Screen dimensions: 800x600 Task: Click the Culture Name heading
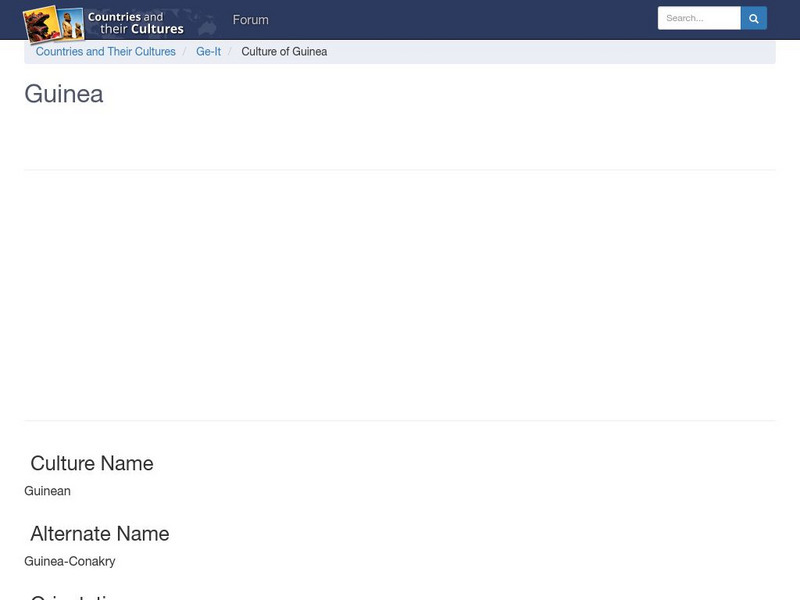(92, 463)
